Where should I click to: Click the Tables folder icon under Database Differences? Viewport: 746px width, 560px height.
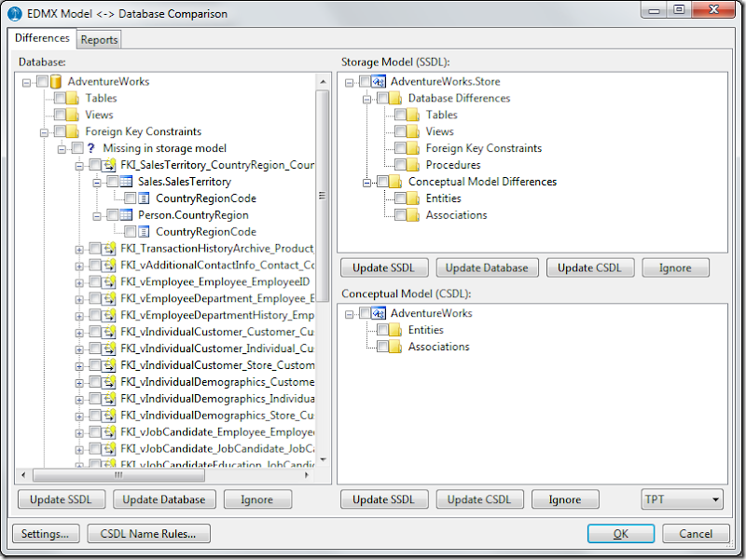tap(413, 115)
